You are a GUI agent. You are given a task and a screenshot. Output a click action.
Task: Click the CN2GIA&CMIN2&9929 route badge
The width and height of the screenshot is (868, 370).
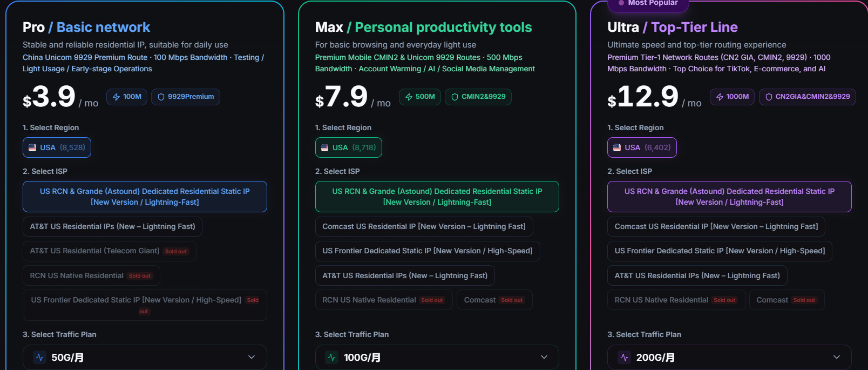coord(808,97)
